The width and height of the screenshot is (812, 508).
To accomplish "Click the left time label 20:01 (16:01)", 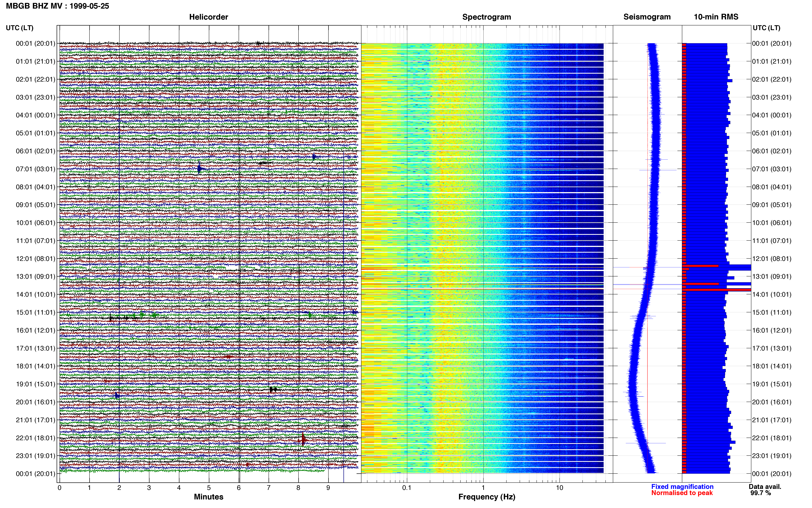I will [35, 402].
